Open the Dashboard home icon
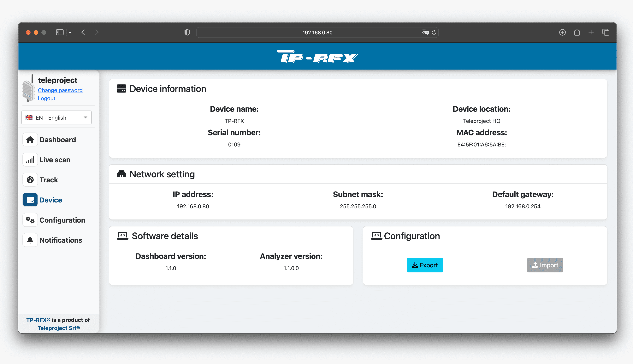This screenshot has height=364, width=633. (30, 139)
